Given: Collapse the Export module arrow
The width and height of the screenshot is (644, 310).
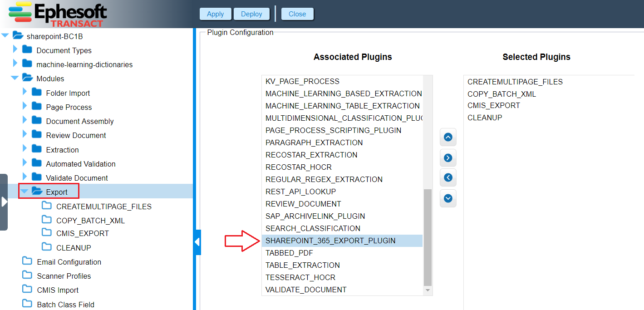Looking at the screenshot, I should click(x=25, y=192).
